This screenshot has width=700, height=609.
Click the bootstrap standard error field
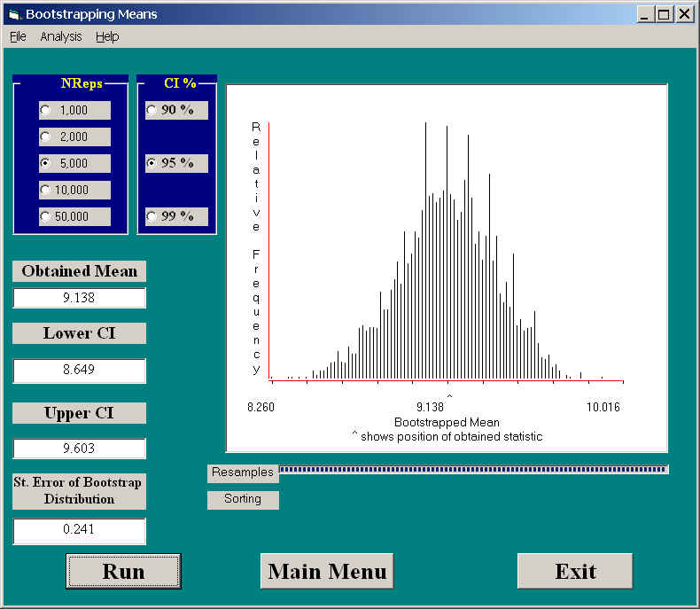click(79, 530)
